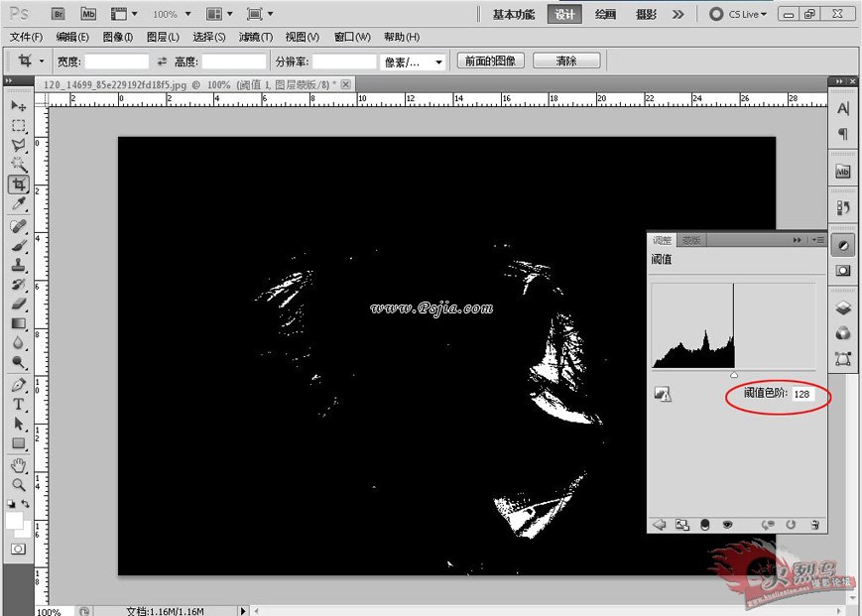Select the Gradient tool

coord(18,323)
